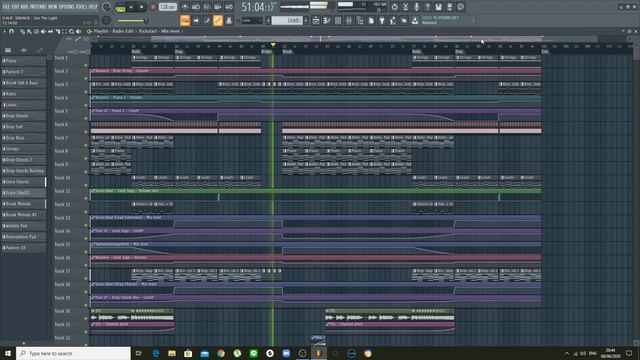Open the ADD menu
The width and height of the screenshot is (640, 360).
click(24, 7)
